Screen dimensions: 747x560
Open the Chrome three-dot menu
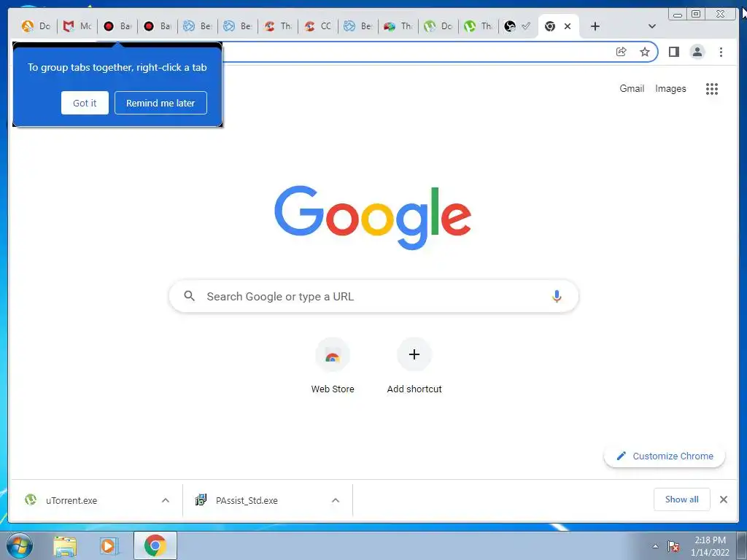click(x=721, y=52)
